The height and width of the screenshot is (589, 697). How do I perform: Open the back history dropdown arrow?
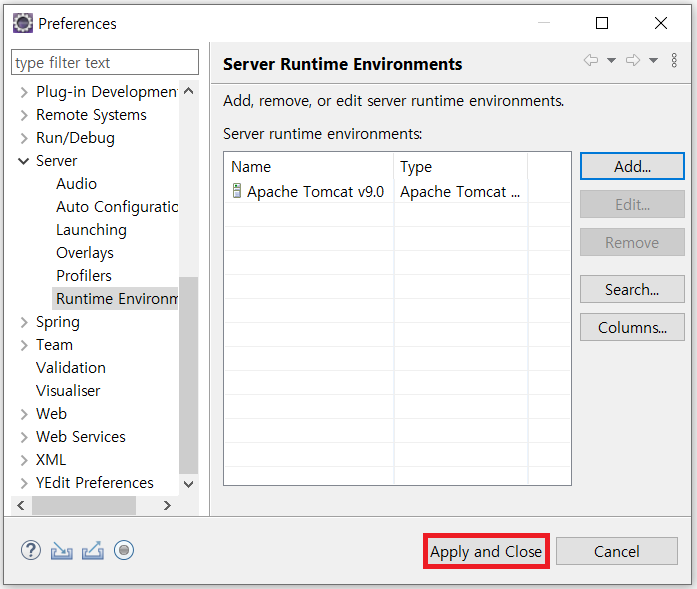pyautogui.click(x=612, y=60)
